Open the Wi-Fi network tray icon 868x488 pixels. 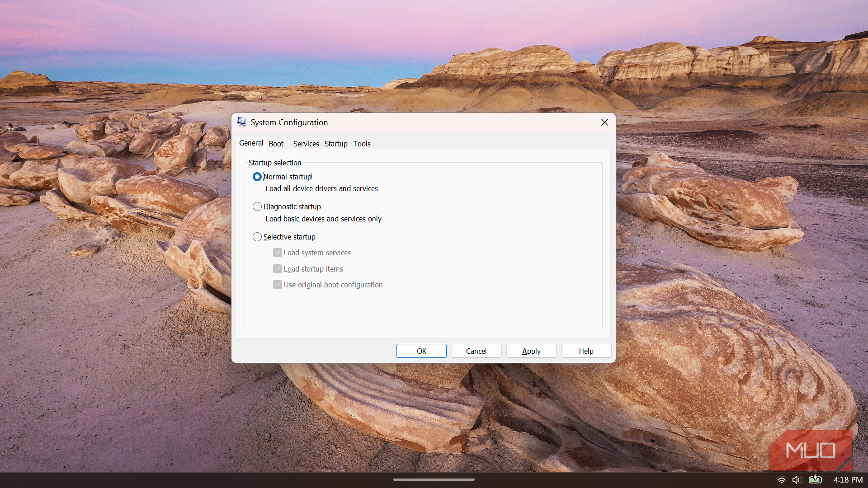781,480
